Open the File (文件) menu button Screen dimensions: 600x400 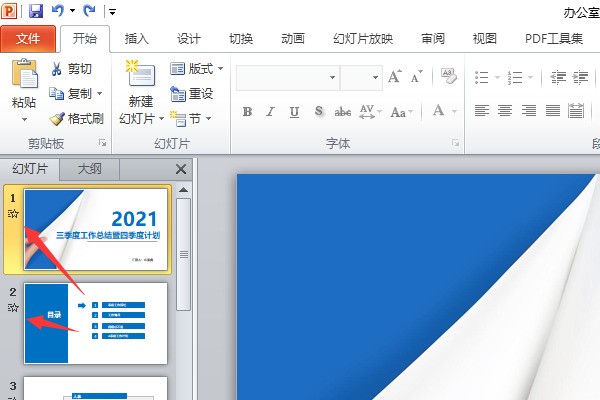point(28,39)
